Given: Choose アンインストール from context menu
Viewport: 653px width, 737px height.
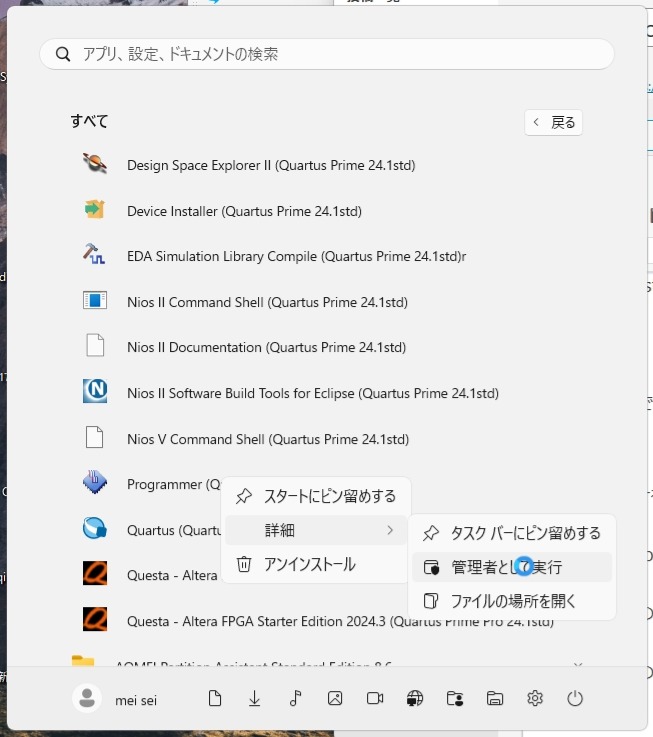Looking at the screenshot, I should pyautogui.click(x=315, y=564).
